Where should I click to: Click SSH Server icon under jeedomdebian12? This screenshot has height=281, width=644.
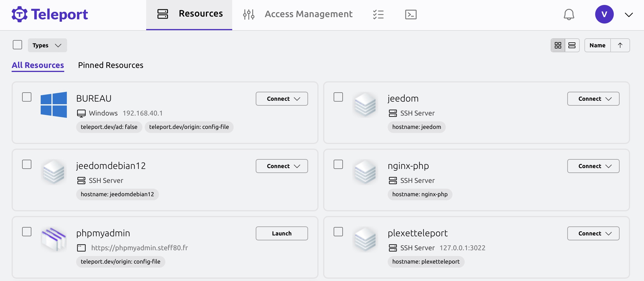point(81,181)
